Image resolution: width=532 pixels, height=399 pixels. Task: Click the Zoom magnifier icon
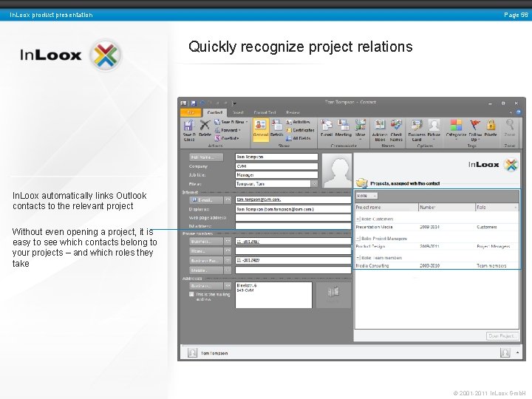[510, 129]
